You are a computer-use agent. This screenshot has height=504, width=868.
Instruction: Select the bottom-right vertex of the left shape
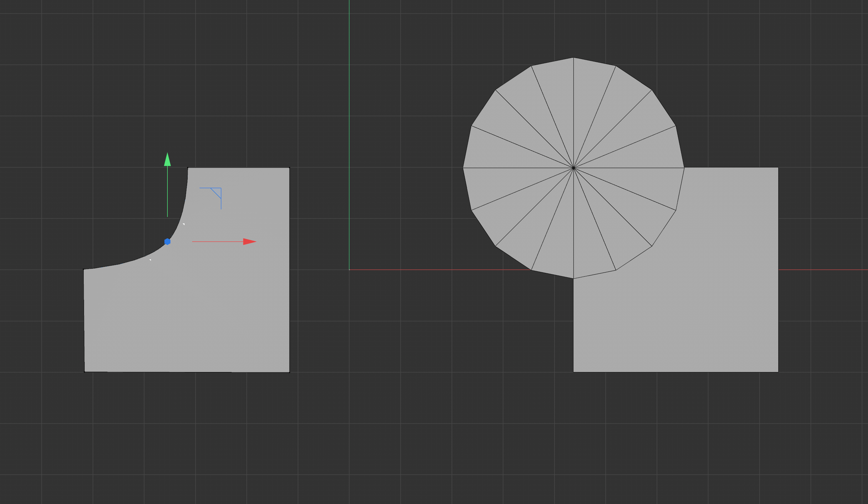point(289,372)
